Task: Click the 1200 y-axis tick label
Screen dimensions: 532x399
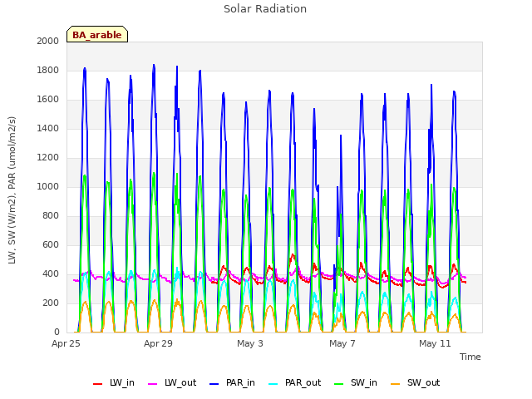Action: tap(48, 157)
